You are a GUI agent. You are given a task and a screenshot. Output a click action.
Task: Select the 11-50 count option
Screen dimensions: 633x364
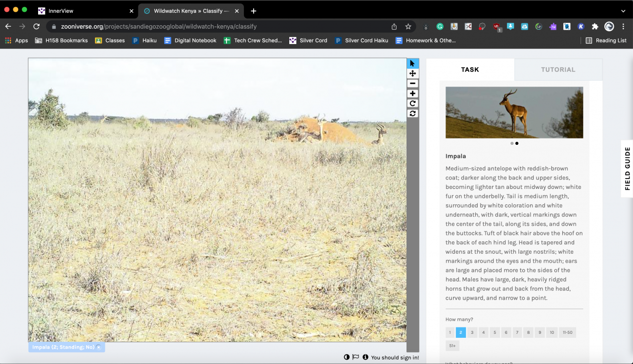568,332
